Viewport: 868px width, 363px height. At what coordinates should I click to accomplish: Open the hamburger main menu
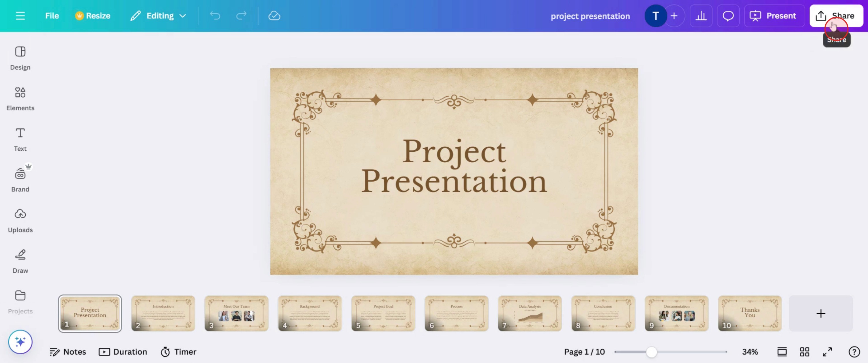point(20,16)
